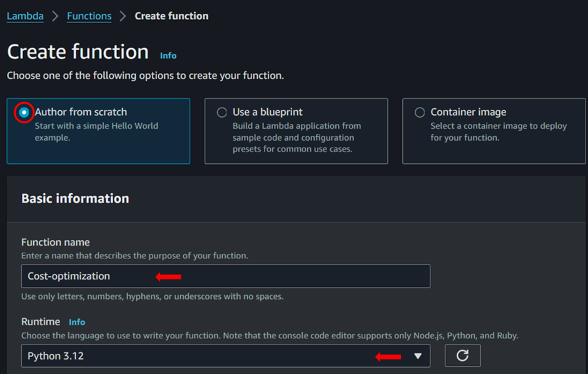Click the Container image card description text
The width and height of the screenshot is (588, 374).
[x=498, y=131]
